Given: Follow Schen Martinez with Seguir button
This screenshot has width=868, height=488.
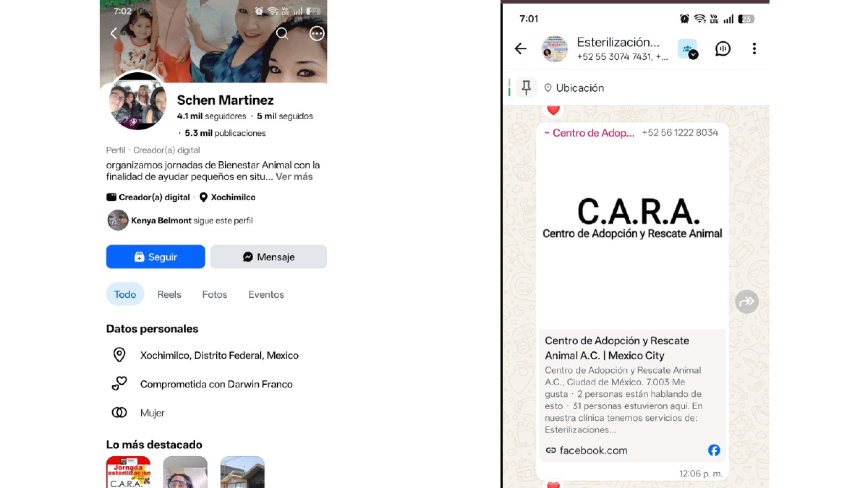Looking at the screenshot, I should [x=156, y=257].
